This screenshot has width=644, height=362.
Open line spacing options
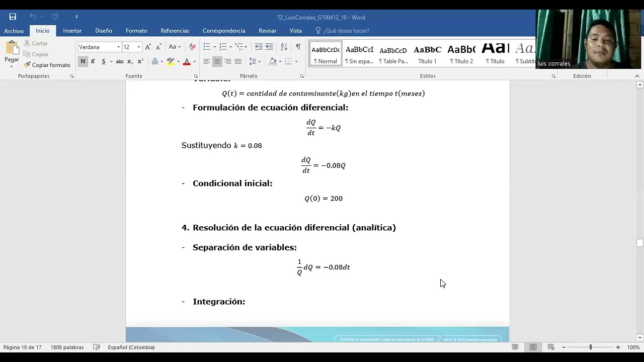(254, 61)
